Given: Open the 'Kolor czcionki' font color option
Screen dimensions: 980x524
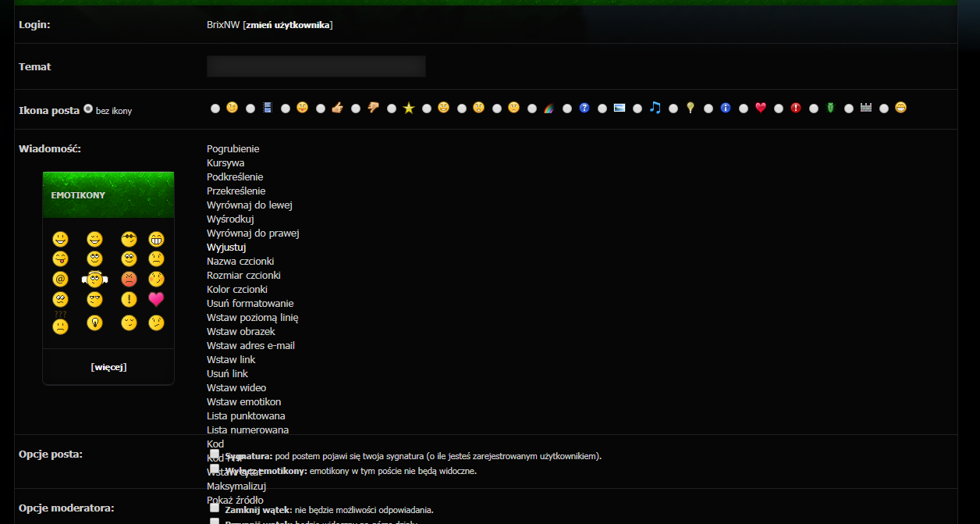Looking at the screenshot, I should pos(237,290).
